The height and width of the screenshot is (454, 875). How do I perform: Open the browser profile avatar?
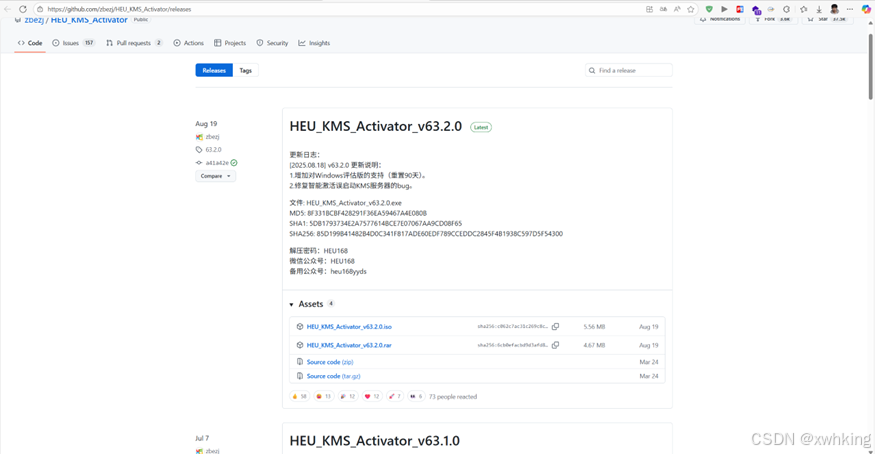click(834, 9)
